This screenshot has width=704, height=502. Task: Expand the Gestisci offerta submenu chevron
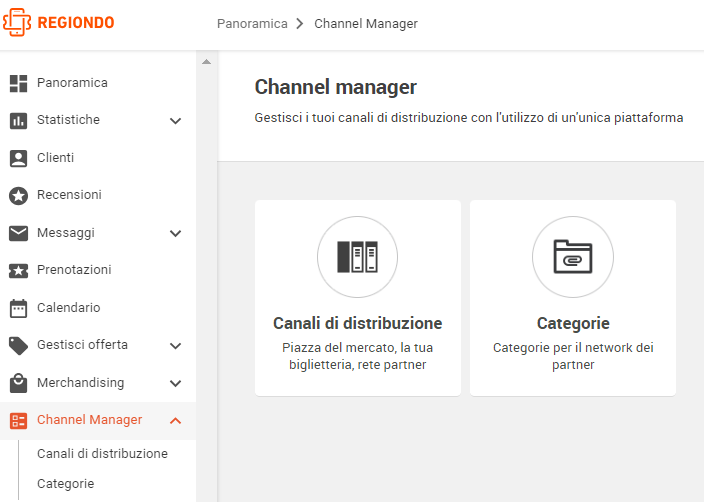click(176, 346)
